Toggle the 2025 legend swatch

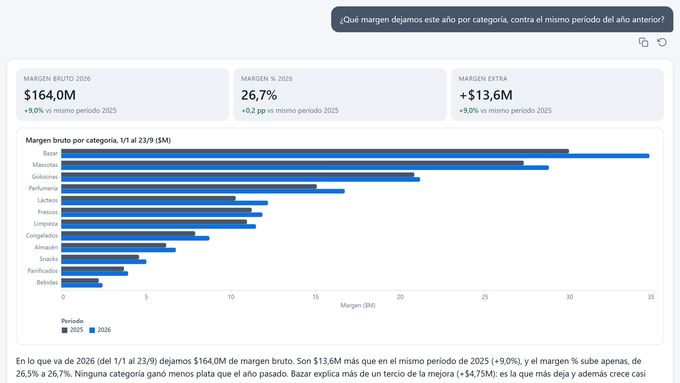click(x=65, y=330)
